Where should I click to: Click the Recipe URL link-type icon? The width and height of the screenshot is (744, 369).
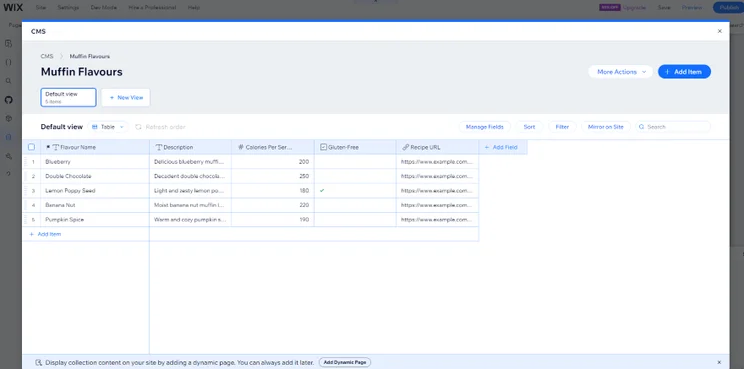click(x=406, y=148)
